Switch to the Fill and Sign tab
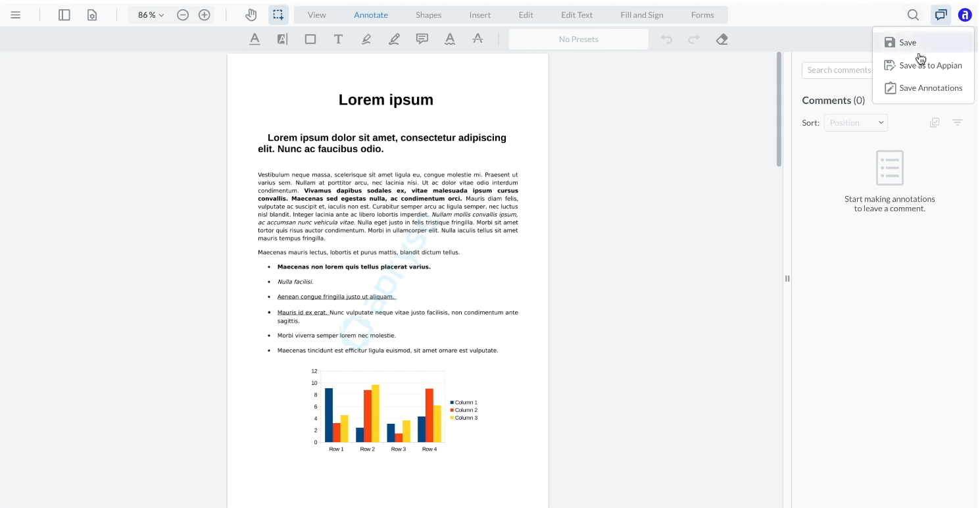980x508 pixels. point(642,14)
